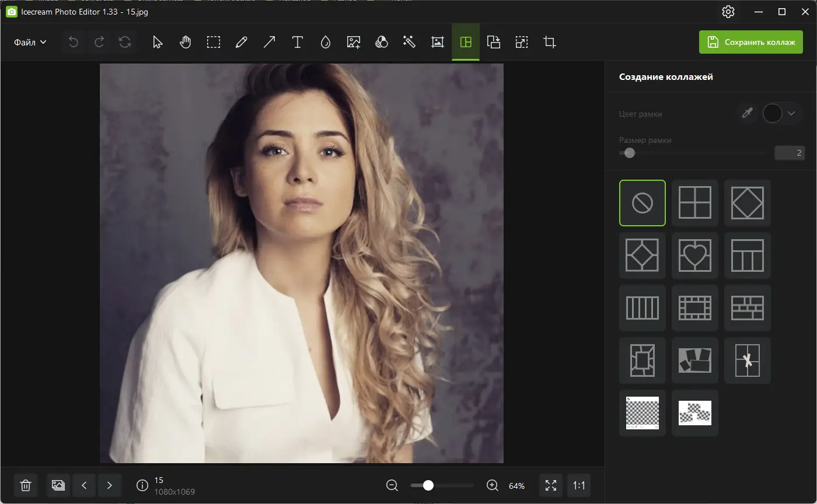Click Сохранить коллаж button
817x504 pixels.
[x=751, y=42]
